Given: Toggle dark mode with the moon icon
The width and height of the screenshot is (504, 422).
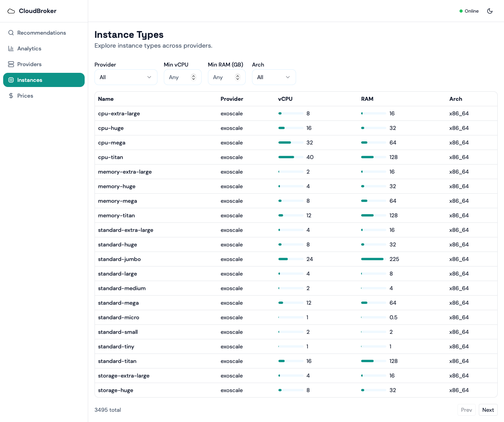Looking at the screenshot, I should pos(490,11).
